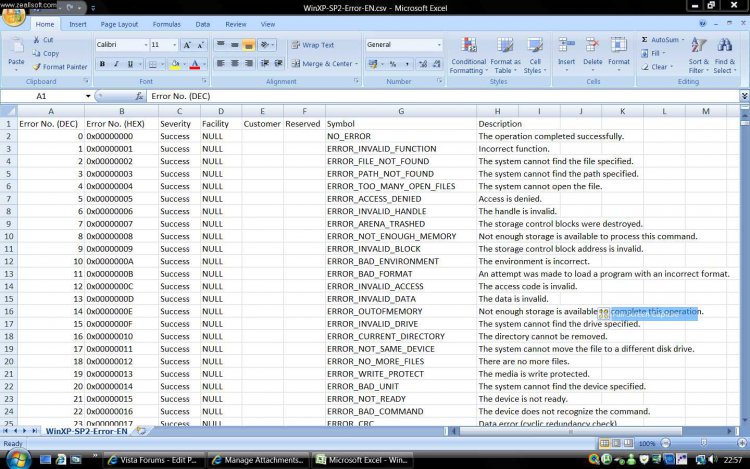The image size is (750, 469).
Task: Decrease decimal places icon
Action: click(x=437, y=64)
